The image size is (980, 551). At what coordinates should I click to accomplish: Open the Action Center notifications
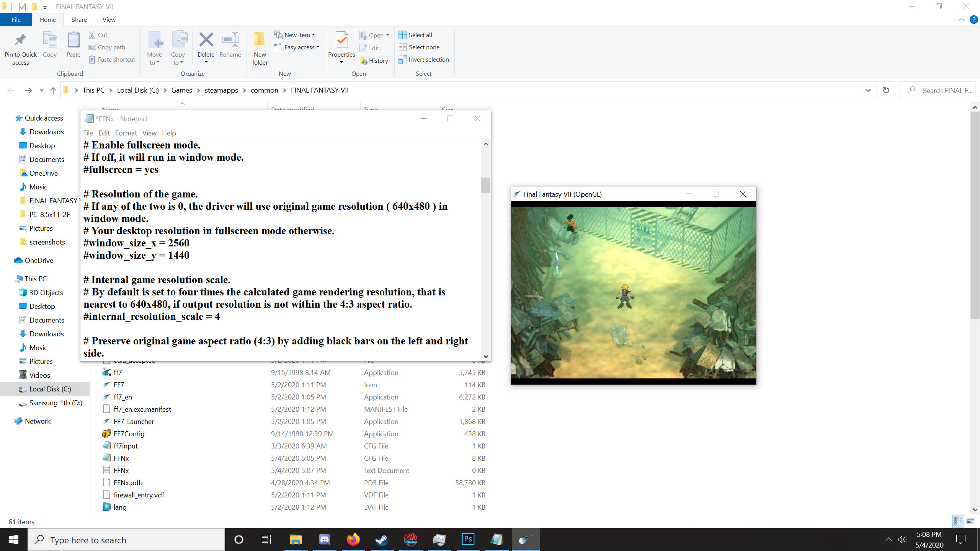tap(961, 540)
